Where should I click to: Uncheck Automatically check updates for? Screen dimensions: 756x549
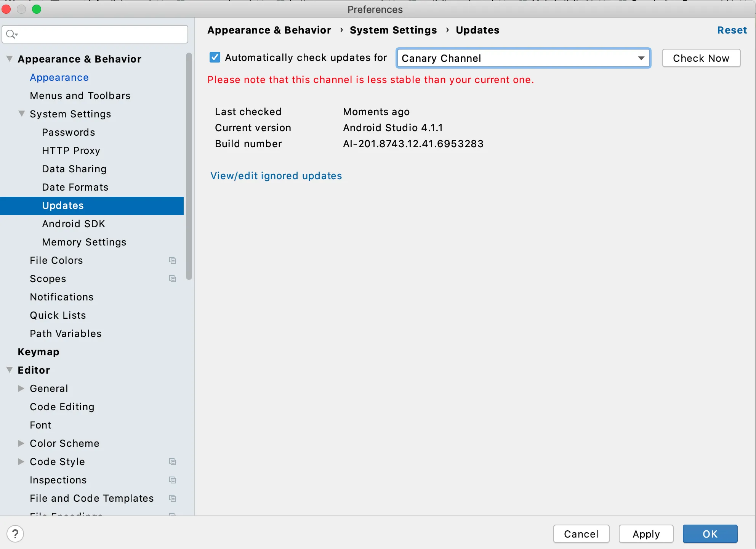215,58
